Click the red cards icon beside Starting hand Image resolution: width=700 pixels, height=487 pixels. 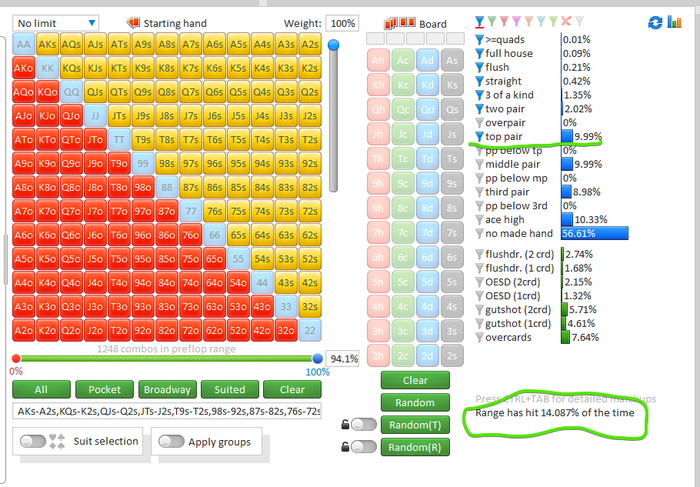tap(133, 23)
